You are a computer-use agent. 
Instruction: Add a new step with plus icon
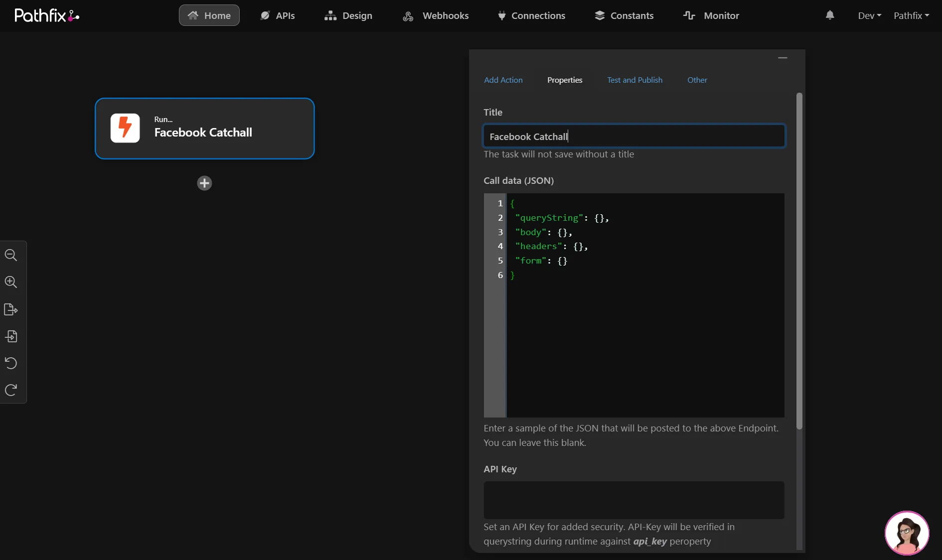204,183
